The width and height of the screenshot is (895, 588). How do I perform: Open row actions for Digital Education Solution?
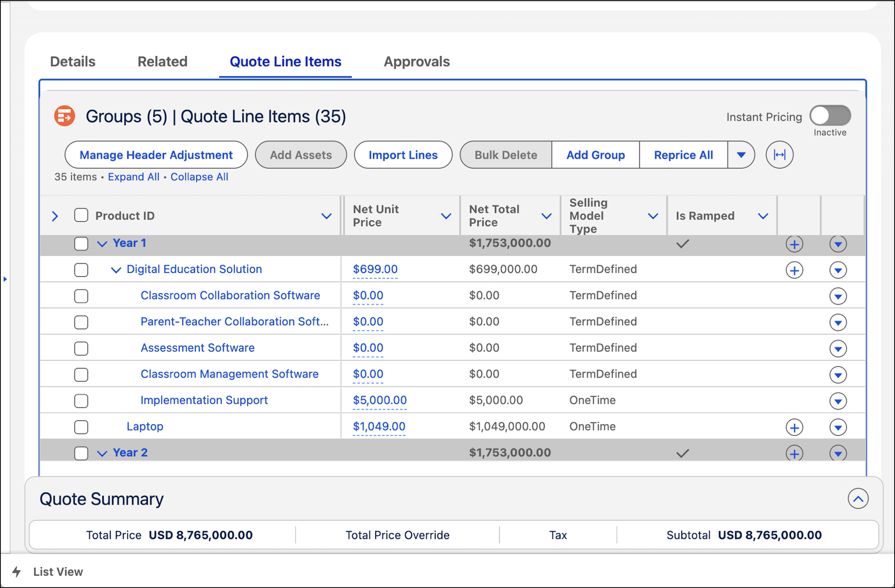(838, 270)
